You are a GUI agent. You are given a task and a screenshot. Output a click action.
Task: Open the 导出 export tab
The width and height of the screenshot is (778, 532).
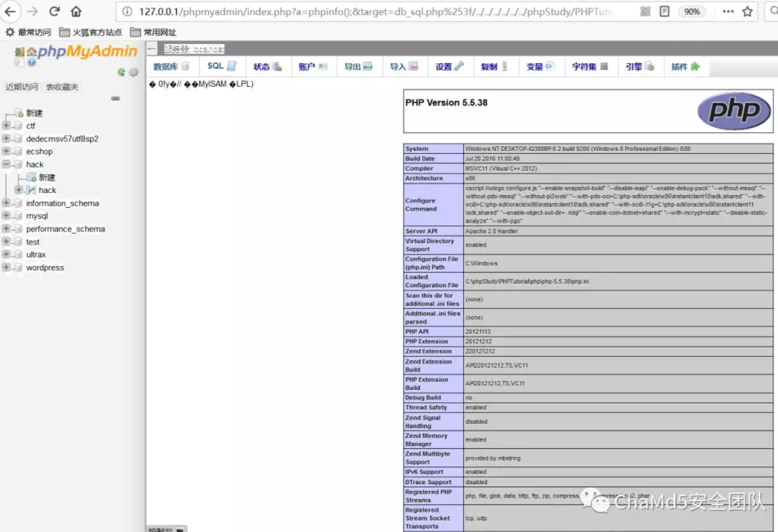tap(359, 67)
